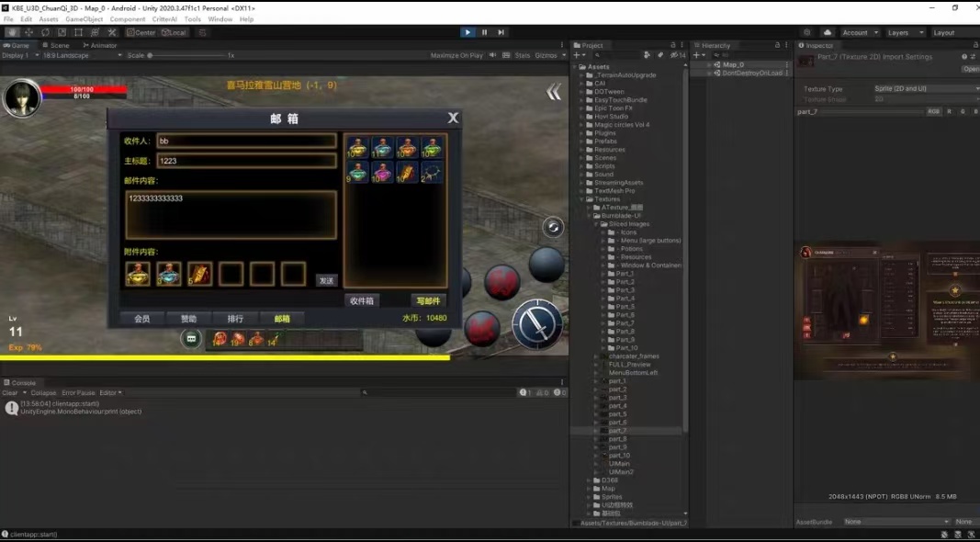Click the Step frame button
Viewport: 980px width, 542px height.
(x=501, y=32)
